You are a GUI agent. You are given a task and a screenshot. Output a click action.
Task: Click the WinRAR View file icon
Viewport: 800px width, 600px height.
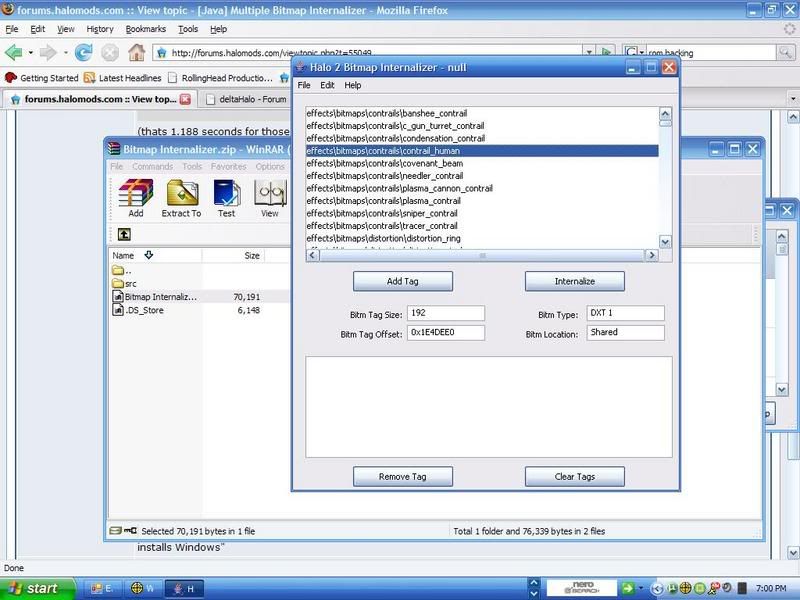(270, 193)
